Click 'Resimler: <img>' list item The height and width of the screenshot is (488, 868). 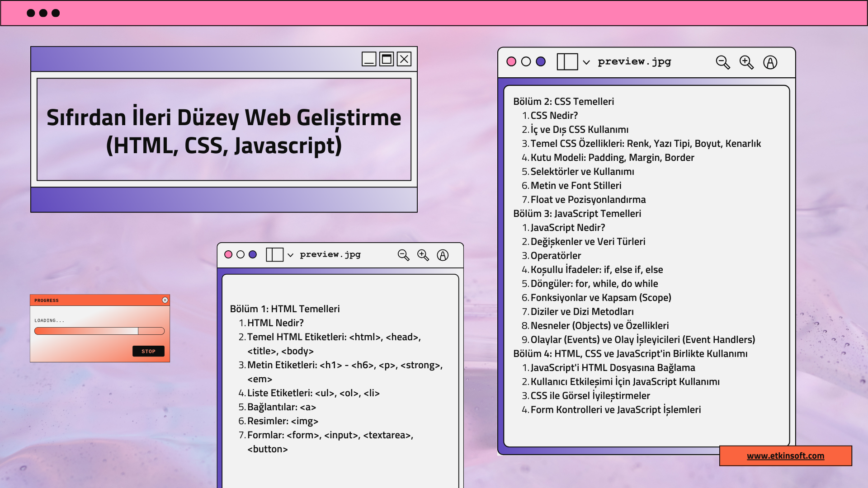283,421
